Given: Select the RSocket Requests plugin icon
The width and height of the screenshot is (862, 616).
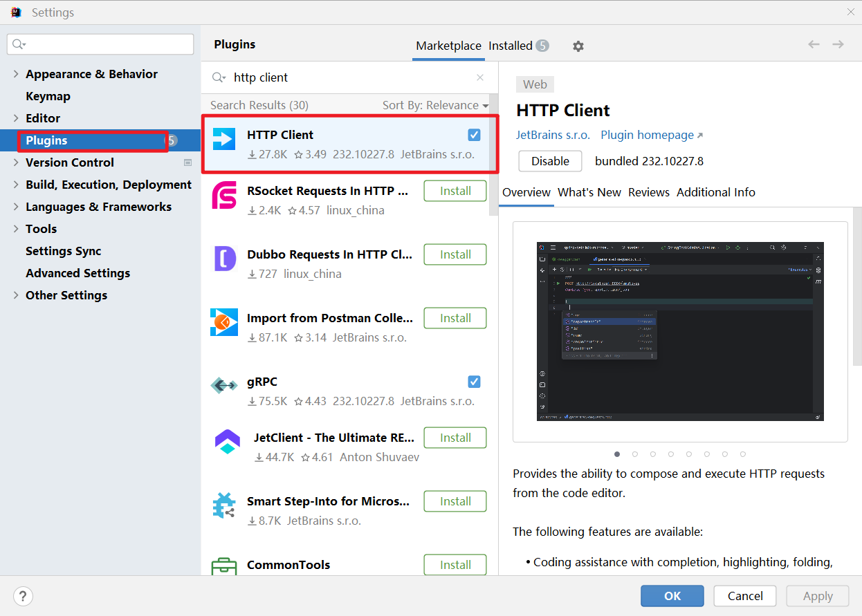Looking at the screenshot, I should (224, 195).
